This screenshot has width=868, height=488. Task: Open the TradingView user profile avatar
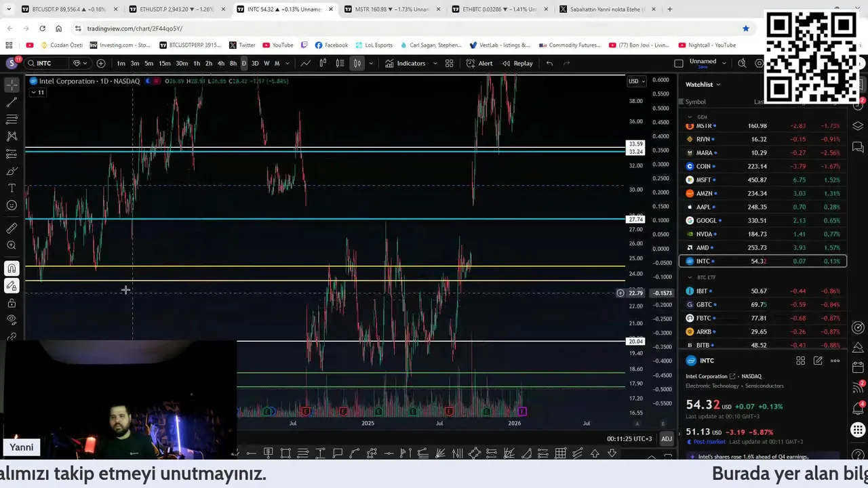(12, 63)
